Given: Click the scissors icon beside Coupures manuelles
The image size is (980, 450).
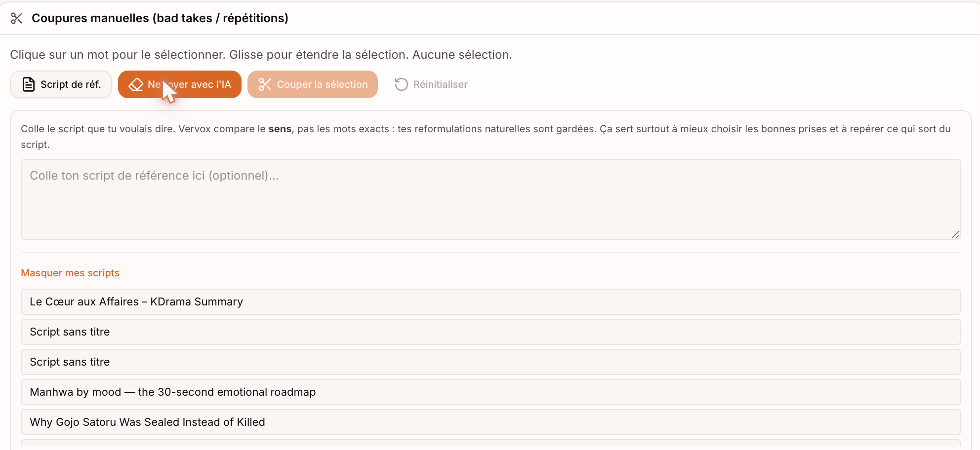Looking at the screenshot, I should pos(17,18).
